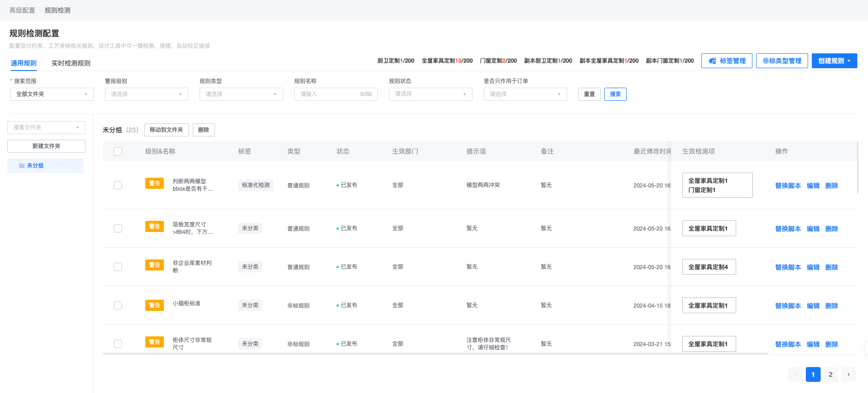
Task: Open the 警报级别 dropdown
Action: click(147, 94)
